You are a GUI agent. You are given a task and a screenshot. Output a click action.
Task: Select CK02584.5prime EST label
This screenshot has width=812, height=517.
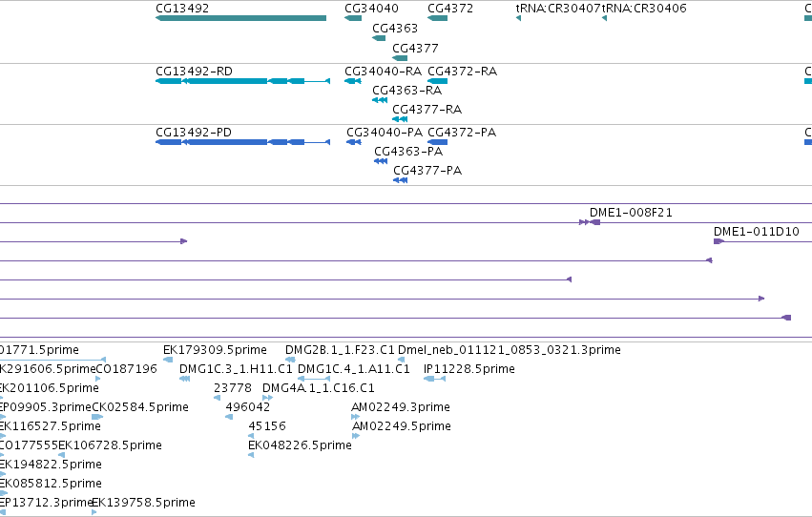[x=140, y=407]
